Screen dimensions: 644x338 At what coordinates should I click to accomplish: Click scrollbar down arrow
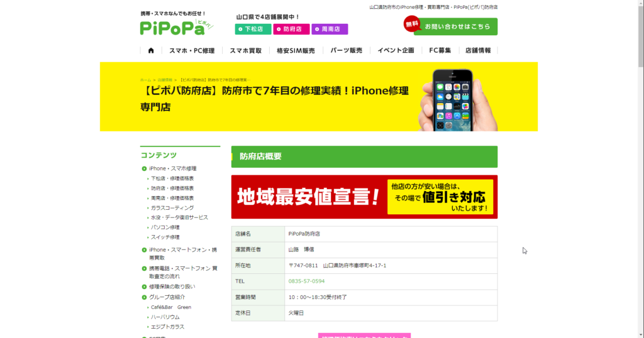pos(641,335)
